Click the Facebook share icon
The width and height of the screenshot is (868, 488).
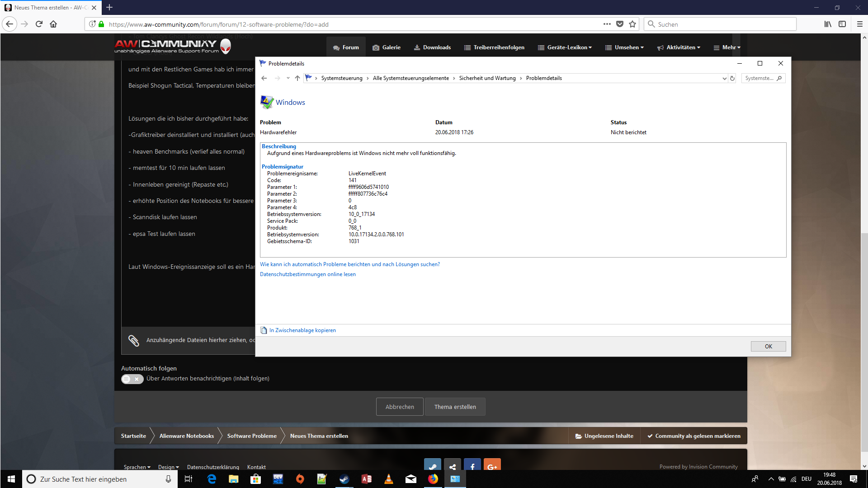point(472,466)
